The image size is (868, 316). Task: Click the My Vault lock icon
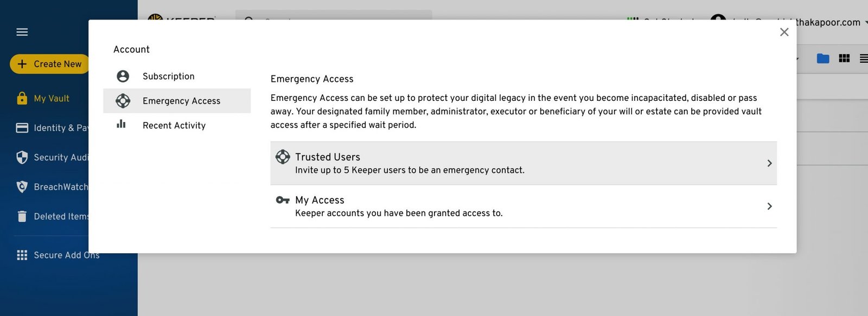click(x=22, y=98)
